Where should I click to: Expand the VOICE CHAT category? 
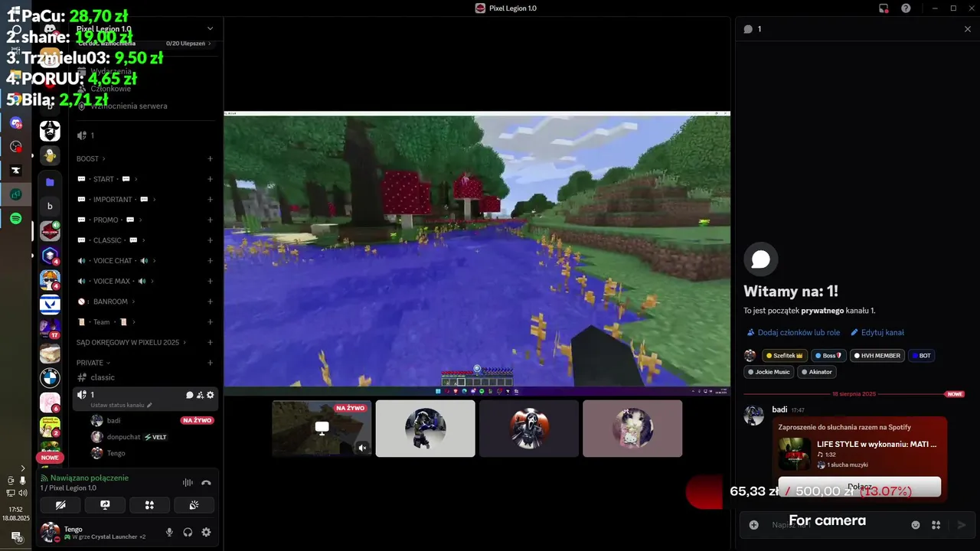click(x=117, y=261)
